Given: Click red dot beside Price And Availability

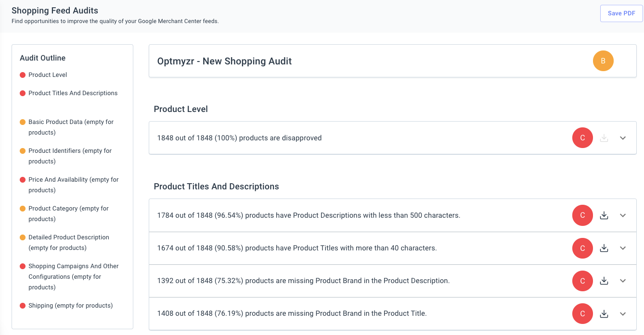Looking at the screenshot, I should pyautogui.click(x=23, y=180).
